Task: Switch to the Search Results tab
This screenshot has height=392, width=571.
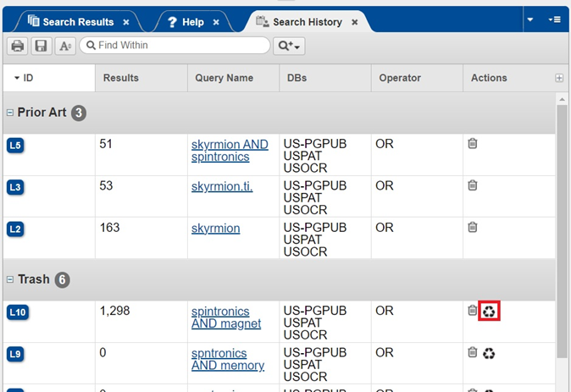Action: tap(78, 22)
